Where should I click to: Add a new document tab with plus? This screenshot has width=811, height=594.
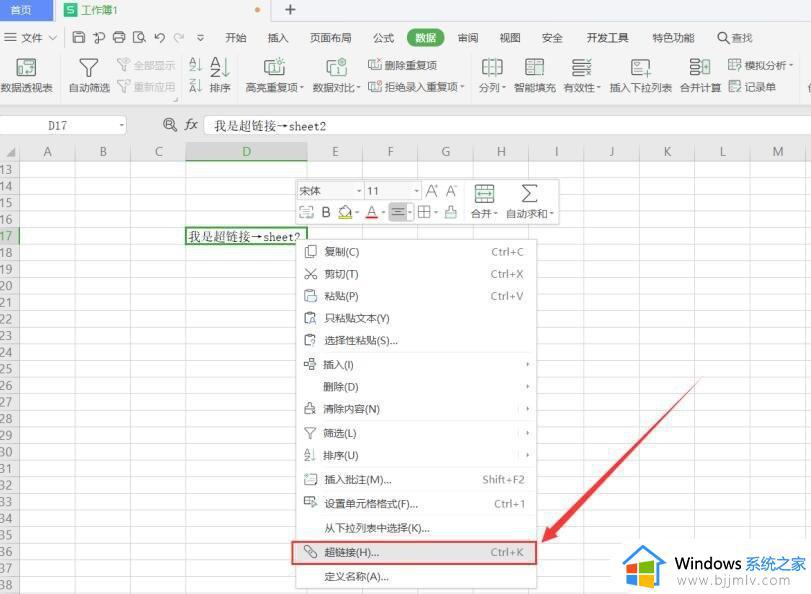click(x=290, y=9)
